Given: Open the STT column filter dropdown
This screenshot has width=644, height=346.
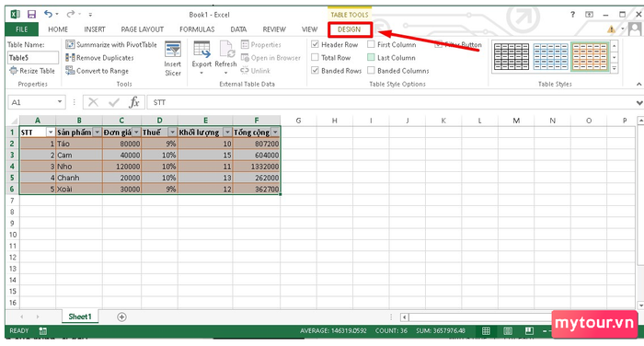Looking at the screenshot, I should (51, 133).
